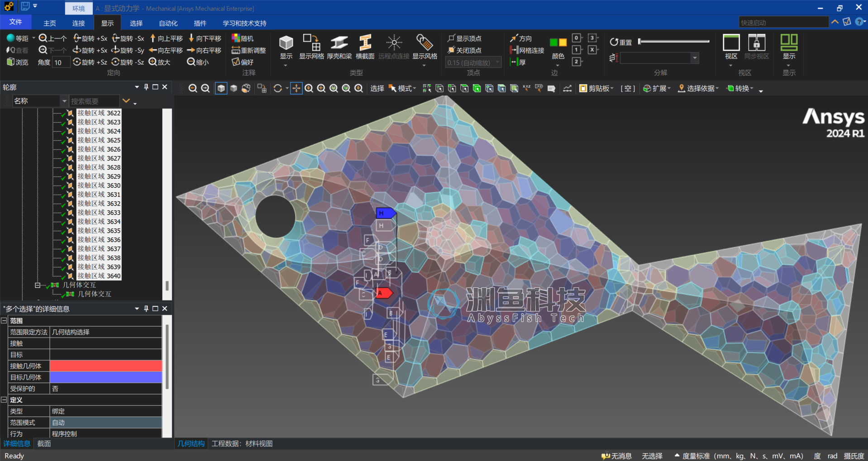Image resolution: width=868 pixels, height=461 pixels.
Task: Click 重新调整 rescale annotation
Action: pyautogui.click(x=248, y=50)
